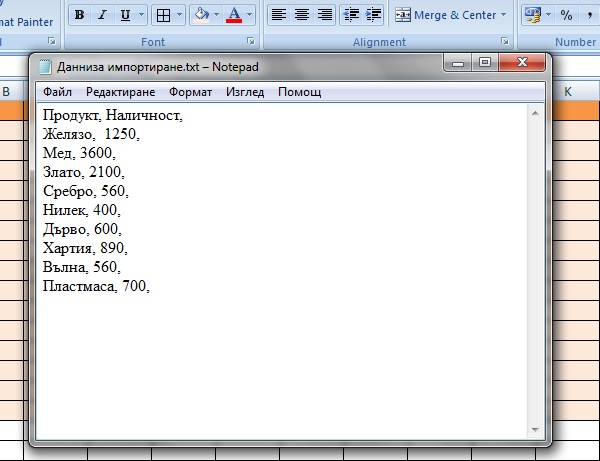The width and height of the screenshot is (600, 461).
Task: Open the Редактиране menu in Notepad
Action: (x=121, y=92)
